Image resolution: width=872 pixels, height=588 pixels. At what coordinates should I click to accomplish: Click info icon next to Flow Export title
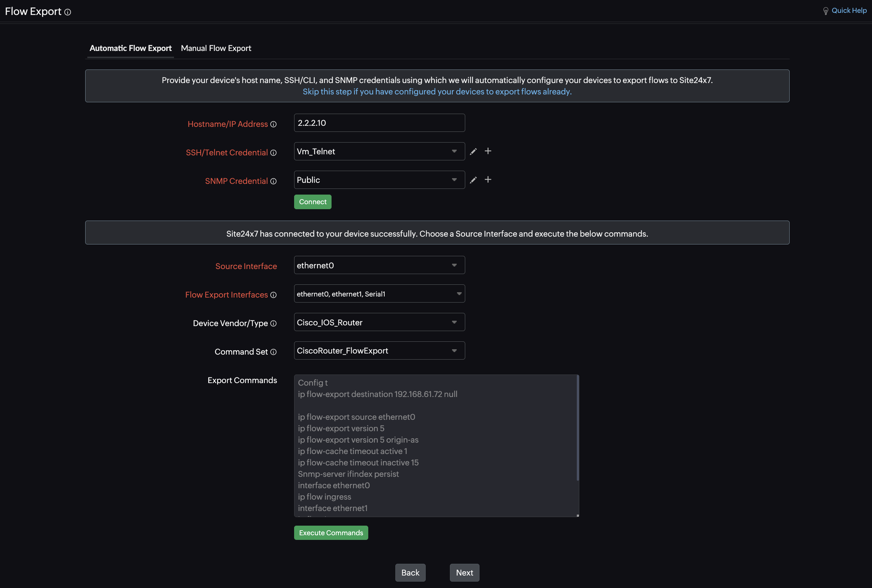point(67,12)
